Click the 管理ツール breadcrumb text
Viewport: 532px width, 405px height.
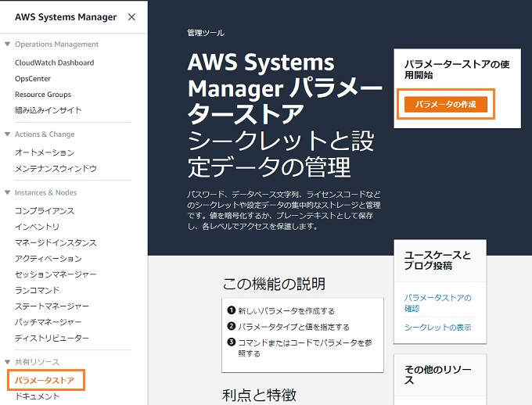click(206, 33)
